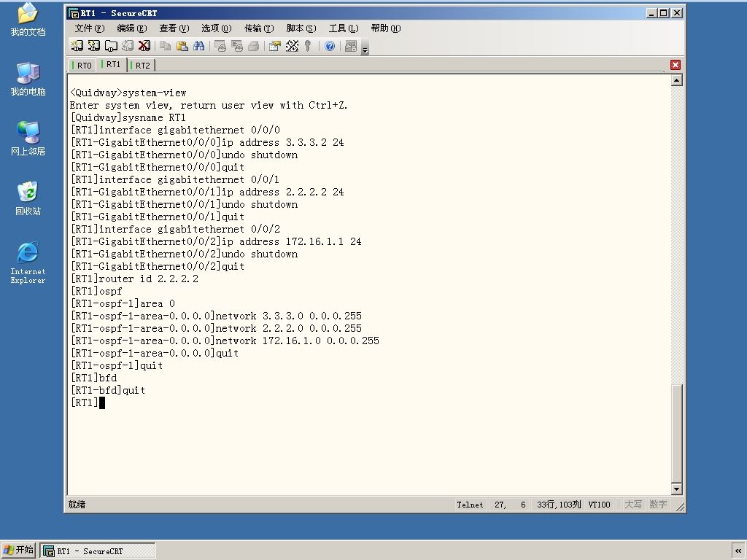
Task: Open the 帮助(H) menu
Action: pos(386,28)
